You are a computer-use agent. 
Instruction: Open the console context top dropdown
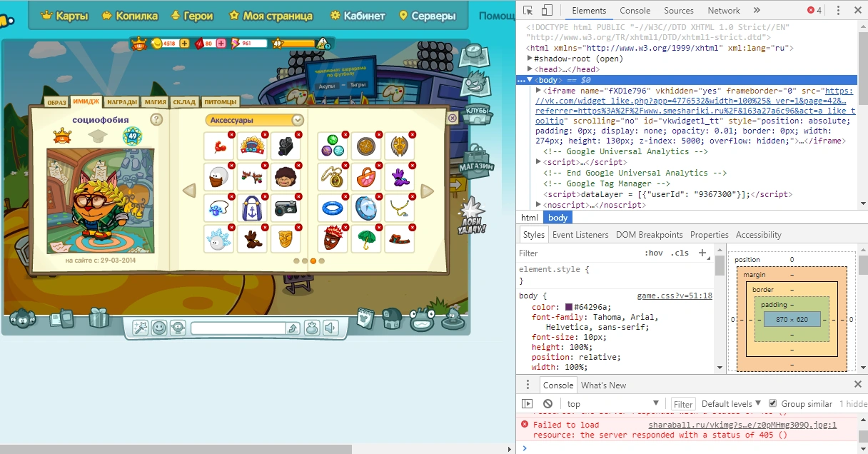click(x=614, y=403)
